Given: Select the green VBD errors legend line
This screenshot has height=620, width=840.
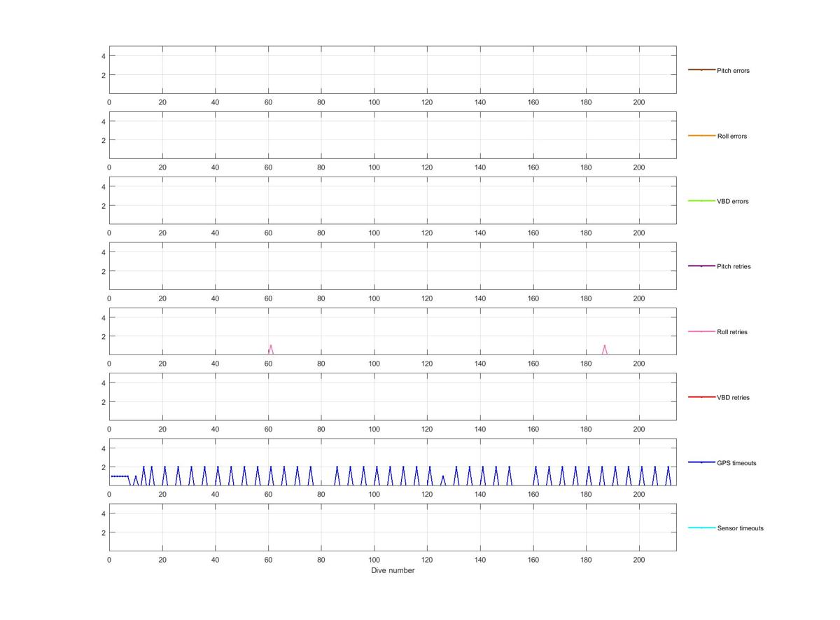Looking at the screenshot, I should pos(701,200).
